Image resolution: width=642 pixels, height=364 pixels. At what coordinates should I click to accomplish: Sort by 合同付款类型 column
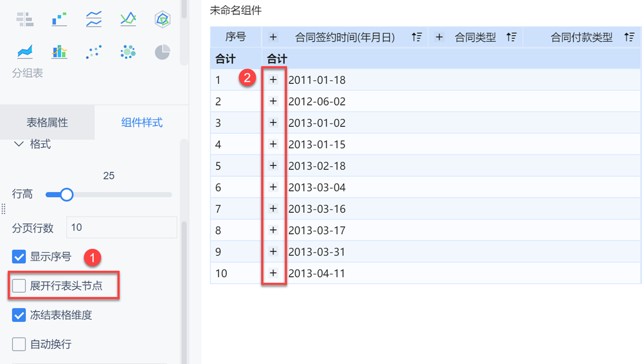629,37
